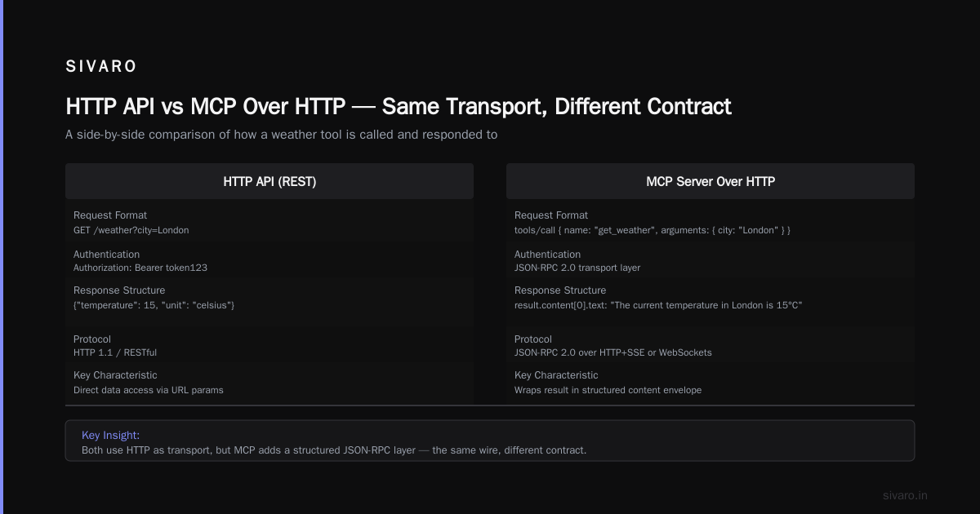980x514 pixels.
Task: Click the SIVARO logo text
Action: point(101,67)
